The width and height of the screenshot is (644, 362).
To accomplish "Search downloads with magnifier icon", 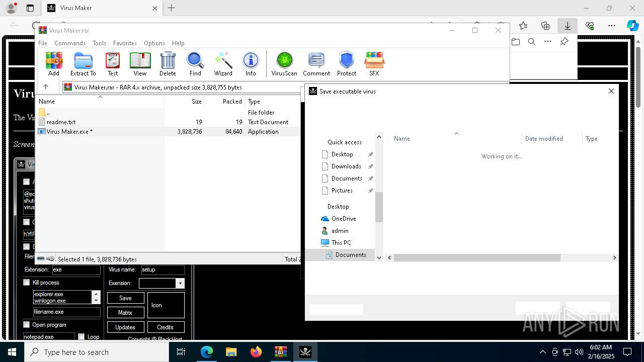I will [532, 42].
